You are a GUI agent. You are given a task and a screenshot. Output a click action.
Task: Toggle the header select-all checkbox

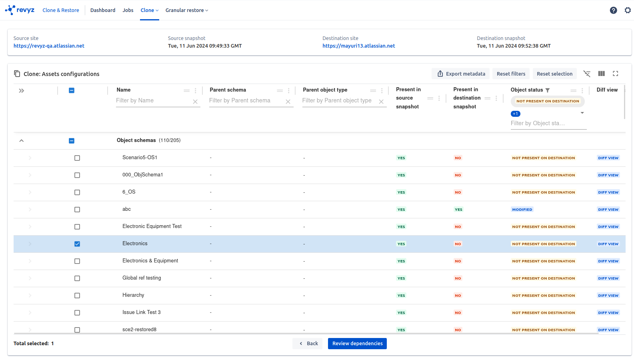(72, 90)
